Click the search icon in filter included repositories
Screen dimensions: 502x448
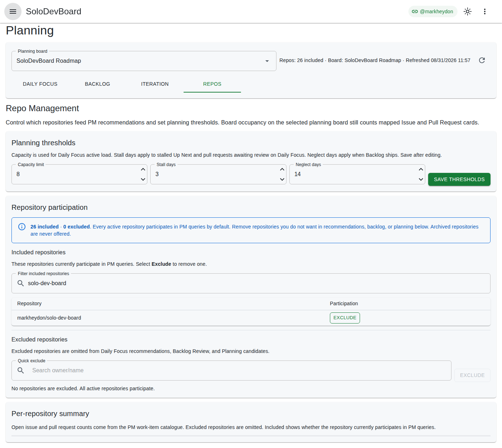click(x=21, y=283)
